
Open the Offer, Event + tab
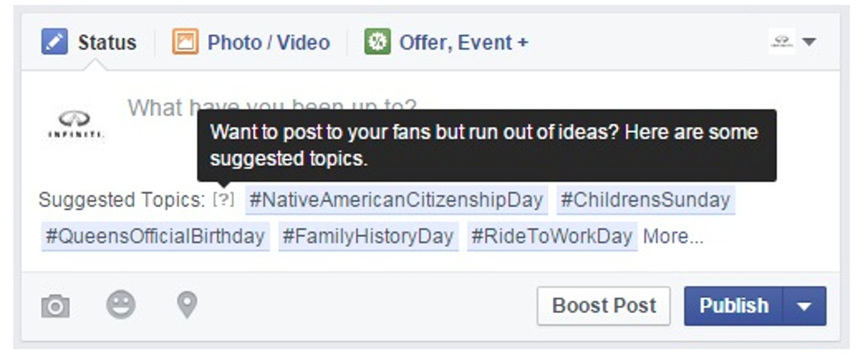[x=463, y=43]
